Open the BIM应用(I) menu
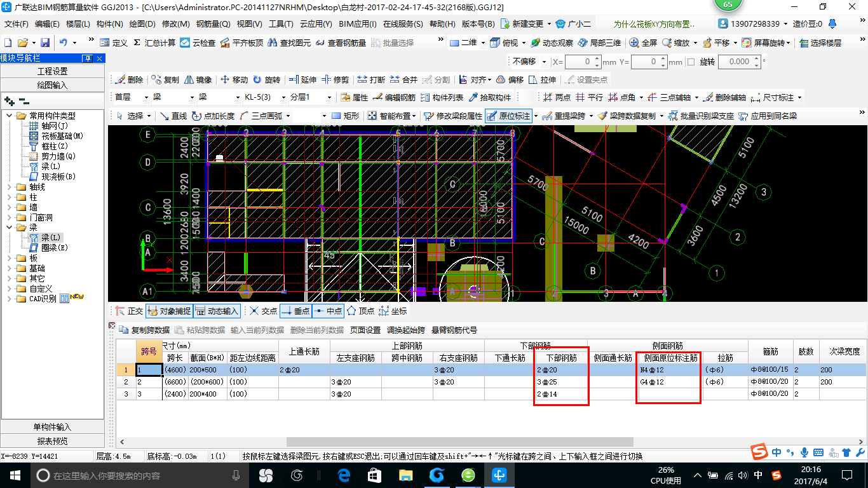 click(358, 24)
